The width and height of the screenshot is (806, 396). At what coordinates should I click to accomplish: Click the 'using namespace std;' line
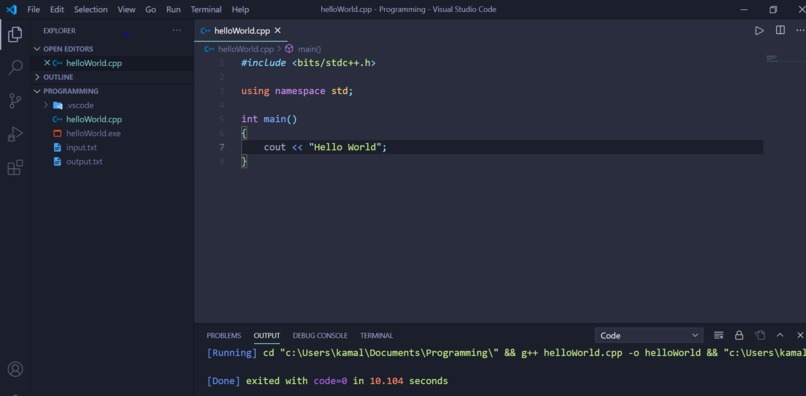click(x=297, y=91)
